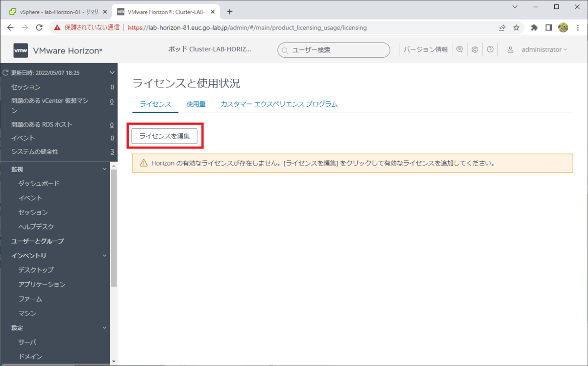Click the VMware logo icon in header

(21, 50)
